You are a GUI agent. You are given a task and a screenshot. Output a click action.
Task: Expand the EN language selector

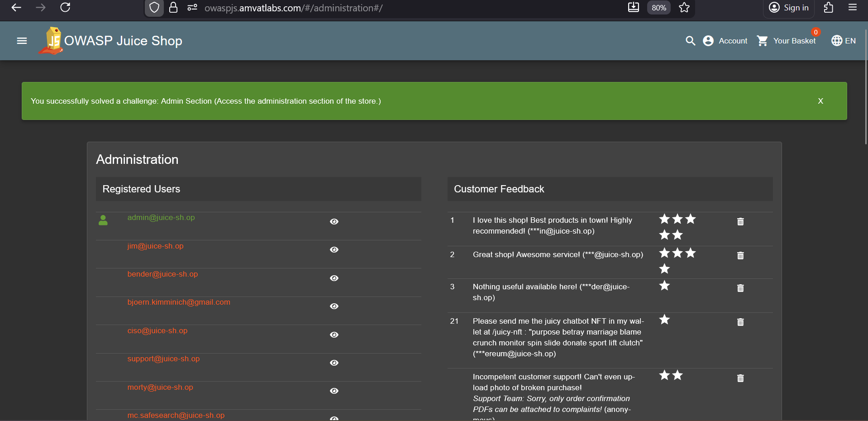(x=844, y=41)
